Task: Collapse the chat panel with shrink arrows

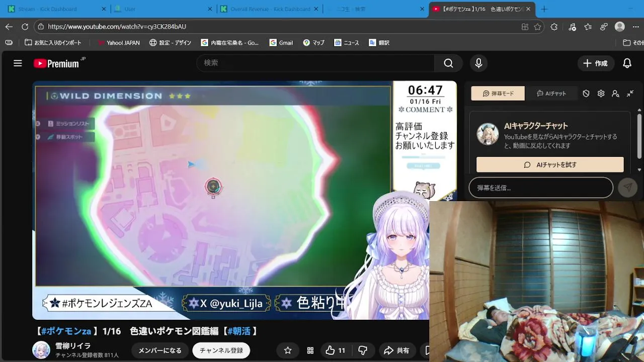Action: click(630, 94)
